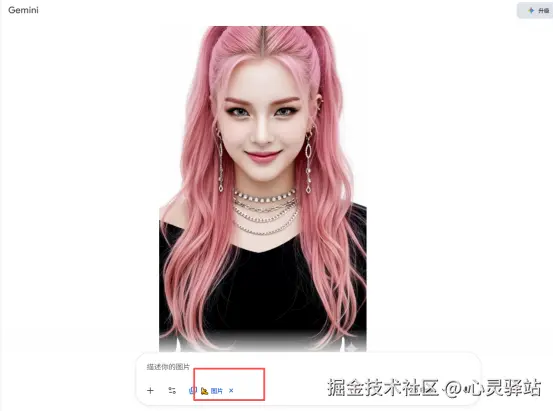This screenshot has width=554, height=411.
Task: Click empty area inside the prompt box
Action: pos(353,368)
